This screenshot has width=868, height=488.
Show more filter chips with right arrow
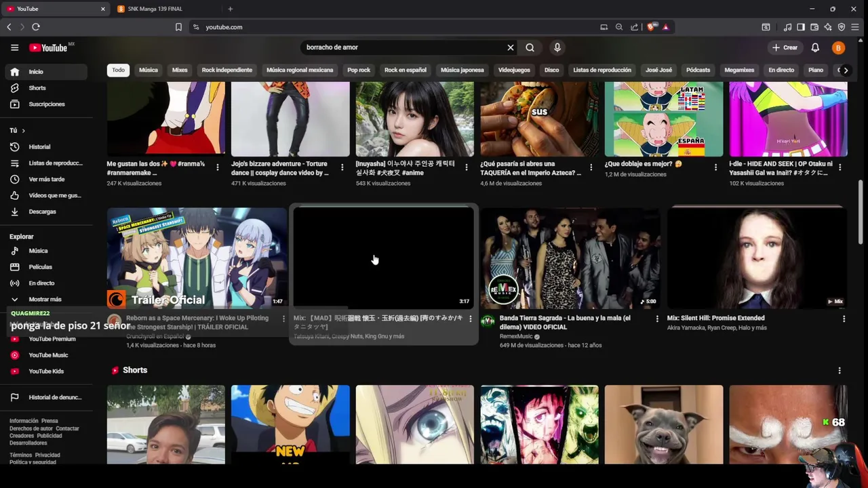click(x=846, y=70)
